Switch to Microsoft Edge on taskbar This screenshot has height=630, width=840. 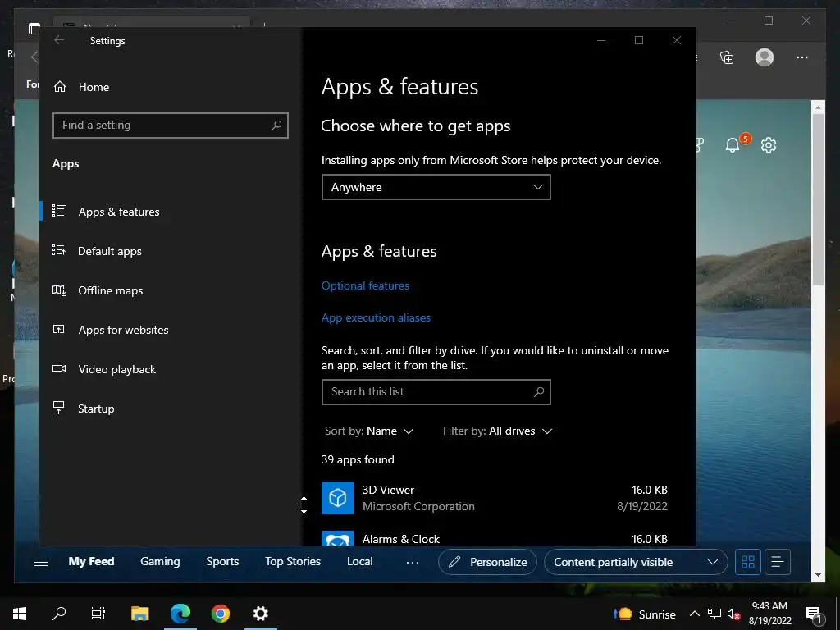(180, 614)
